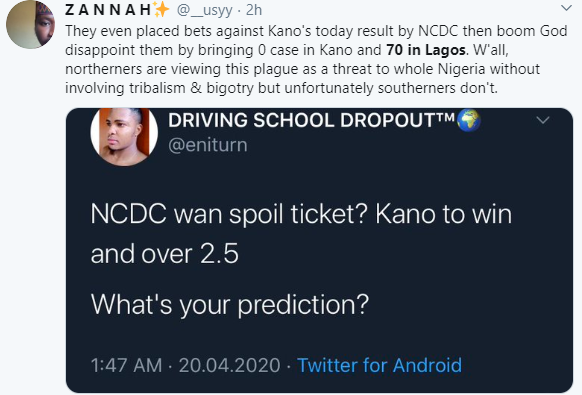Image resolution: width=582 pixels, height=395 pixels.
Task: Open the embedded profile photo of @eniturn
Action: (124, 136)
